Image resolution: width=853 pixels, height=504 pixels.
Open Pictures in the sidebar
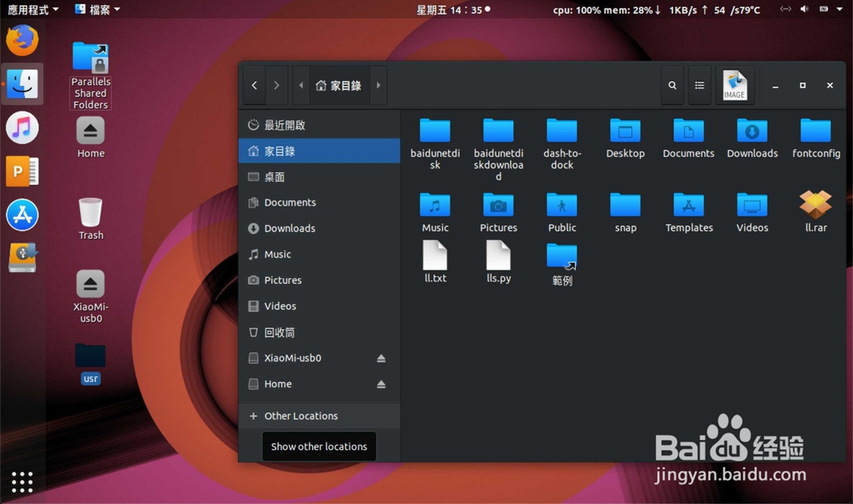pyautogui.click(x=319, y=280)
